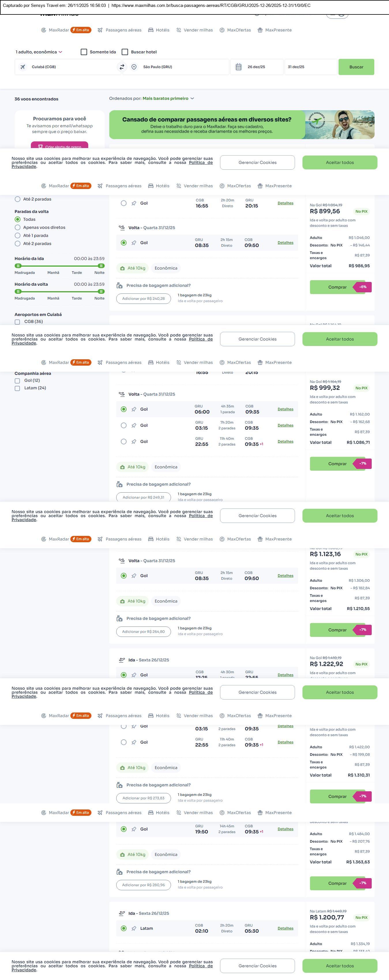Click the location pin icon in São Paulo field
The height and width of the screenshot is (980, 389).
point(134,67)
